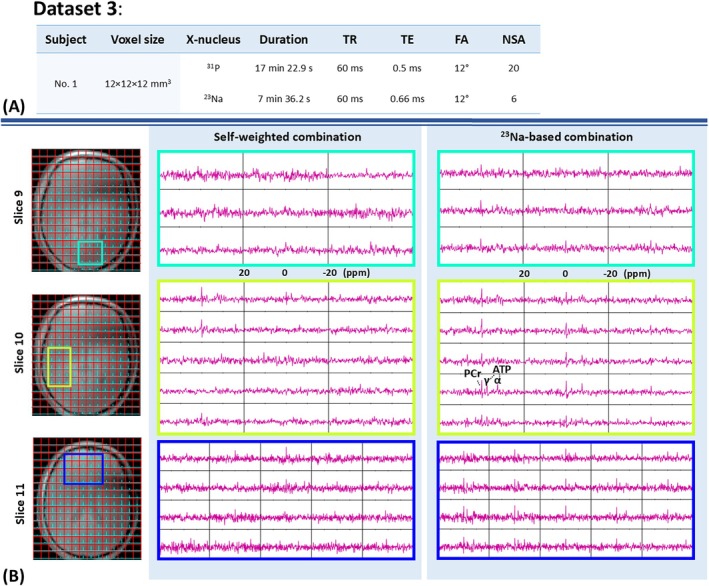Image resolution: width=709 pixels, height=586 pixels.
Task: Click the X-nucleus column header
Action: (x=213, y=39)
